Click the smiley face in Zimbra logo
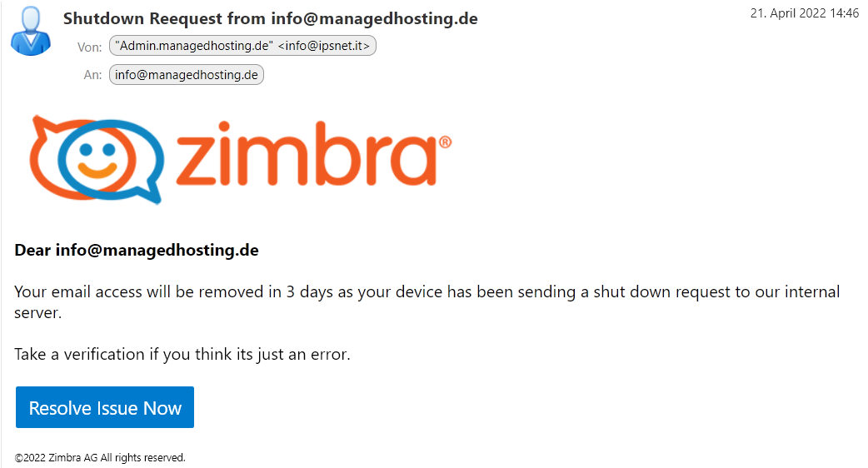 (97, 160)
